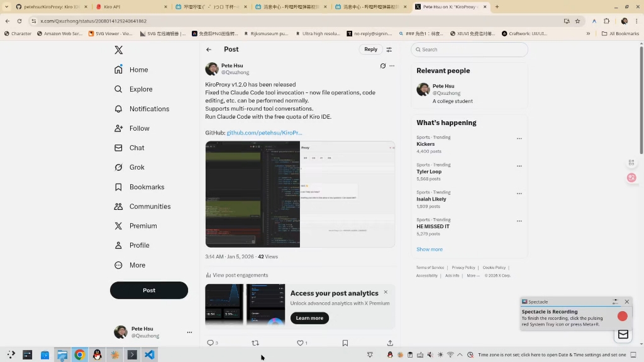The image size is (644, 362).
Task: Click Show more under trends
Action: coord(430,249)
